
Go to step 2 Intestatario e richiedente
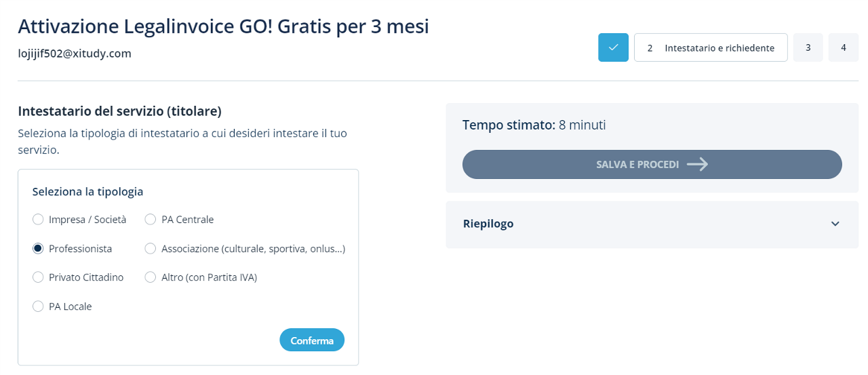click(710, 48)
